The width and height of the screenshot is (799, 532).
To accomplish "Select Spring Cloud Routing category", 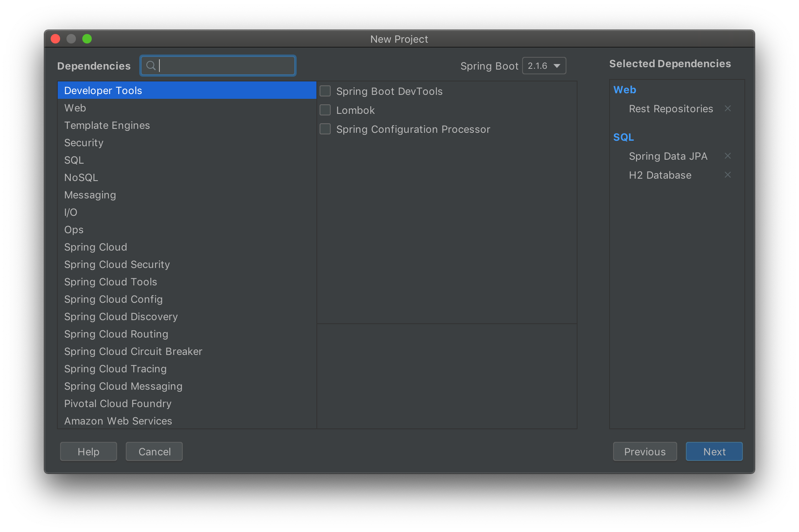I will pyautogui.click(x=187, y=334).
